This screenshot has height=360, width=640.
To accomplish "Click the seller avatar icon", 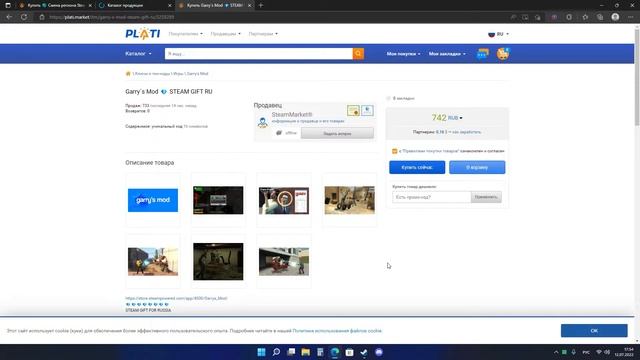I will point(263,122).
